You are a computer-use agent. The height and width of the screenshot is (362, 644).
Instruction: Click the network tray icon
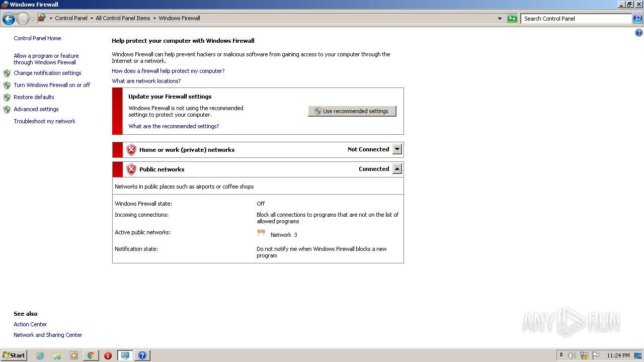(584, 355)
